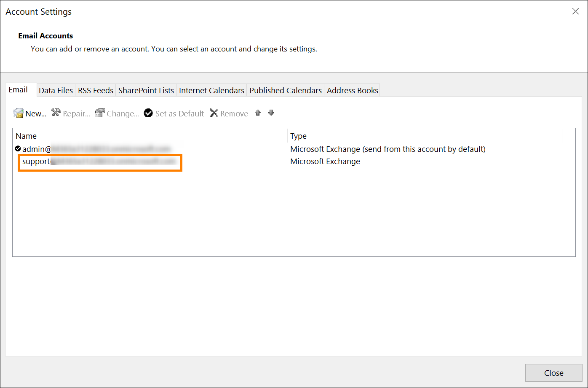
Task: Click the Remove X icon
Action: click(214, 113)
